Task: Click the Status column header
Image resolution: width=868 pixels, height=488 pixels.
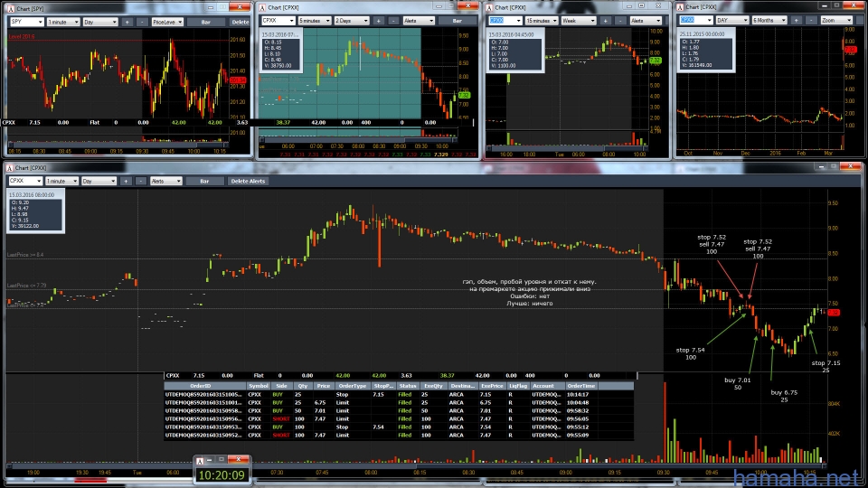Action: 408,386
